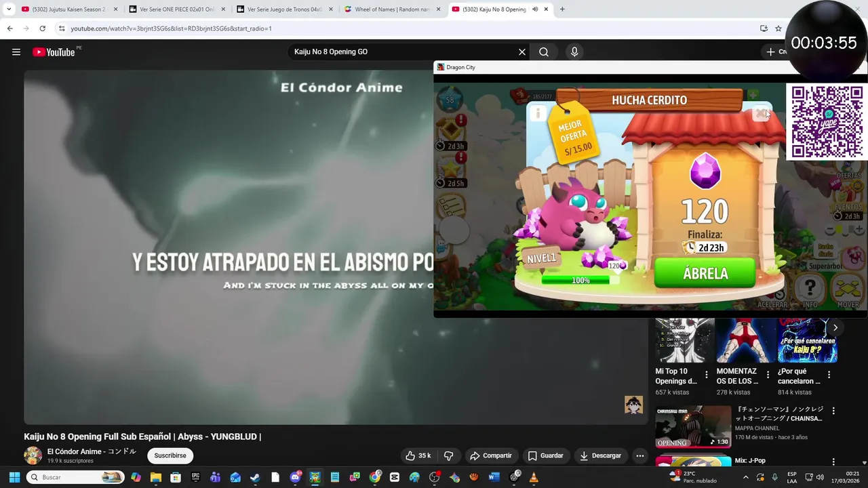Switch to the Jujutsu Kaisen Season 2 tab
This screenshot has width=868, height=488.
(x=69, y=9)
